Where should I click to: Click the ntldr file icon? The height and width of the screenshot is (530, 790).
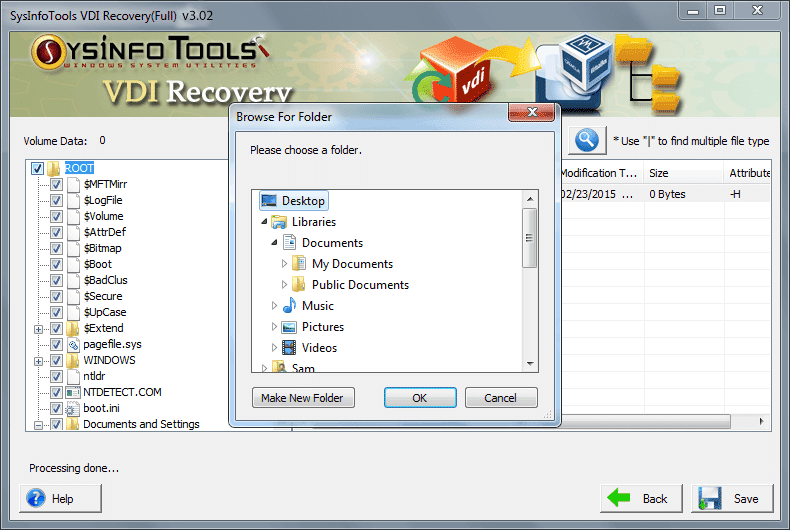(74, 376)
